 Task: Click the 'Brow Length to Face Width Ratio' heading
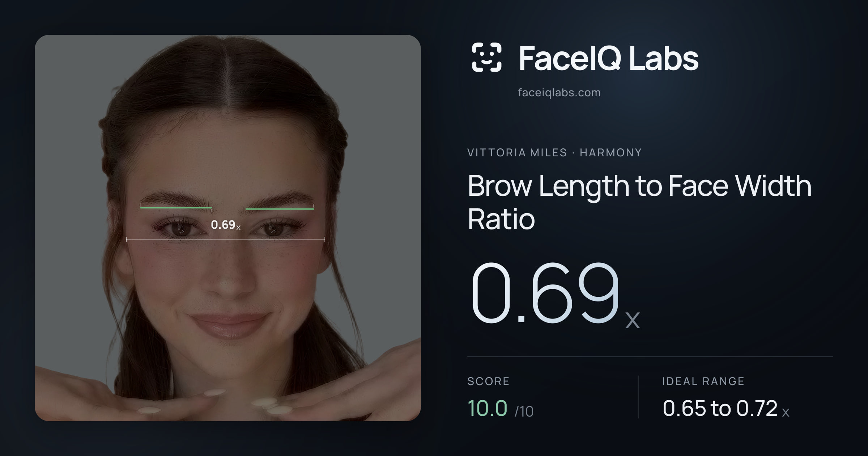click(x=639, y=202)
